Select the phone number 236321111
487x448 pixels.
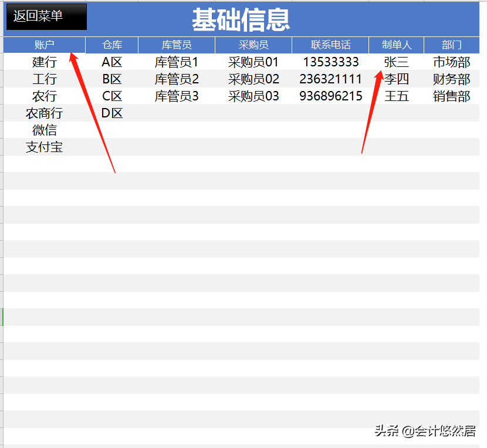330,79
